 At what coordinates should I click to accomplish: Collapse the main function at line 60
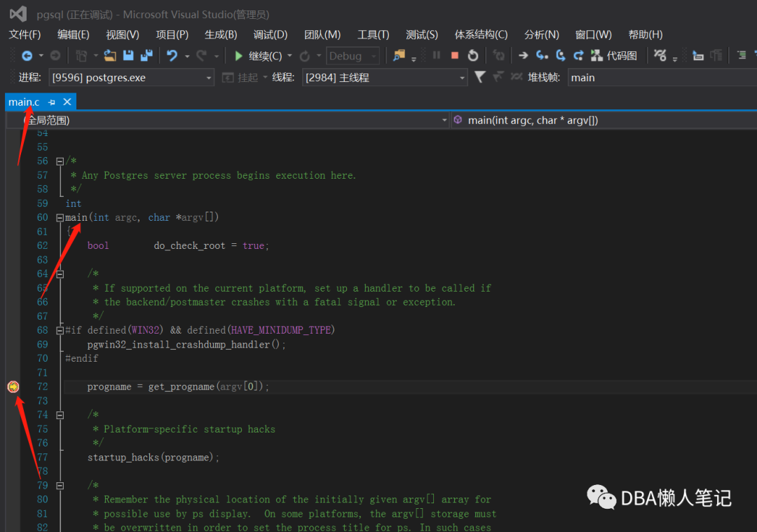pos(60,218)
